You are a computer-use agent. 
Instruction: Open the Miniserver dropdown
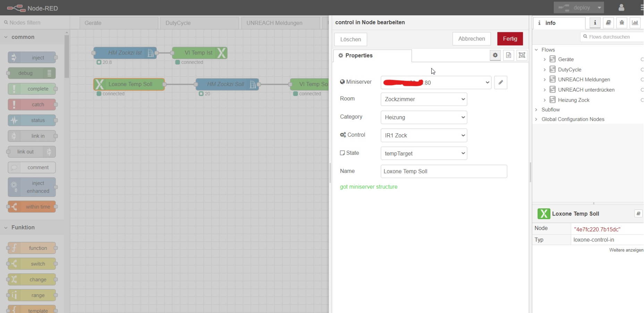click(436, 83)
